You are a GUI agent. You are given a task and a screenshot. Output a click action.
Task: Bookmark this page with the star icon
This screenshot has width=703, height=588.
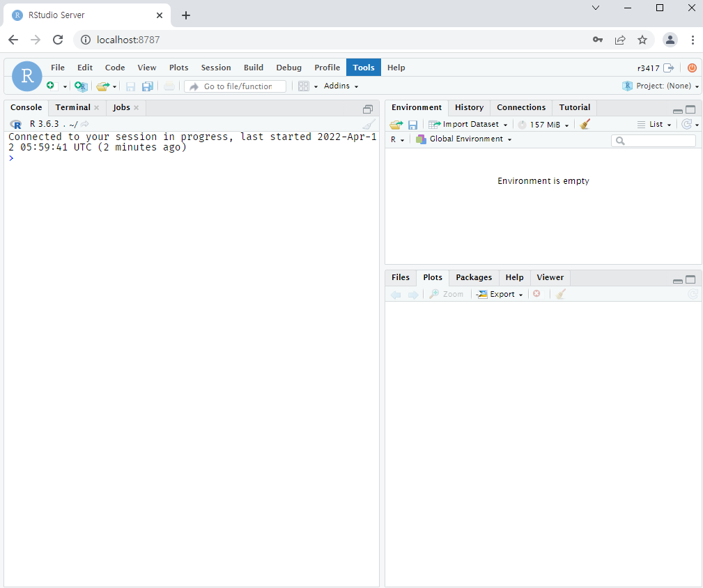[642, 40]
